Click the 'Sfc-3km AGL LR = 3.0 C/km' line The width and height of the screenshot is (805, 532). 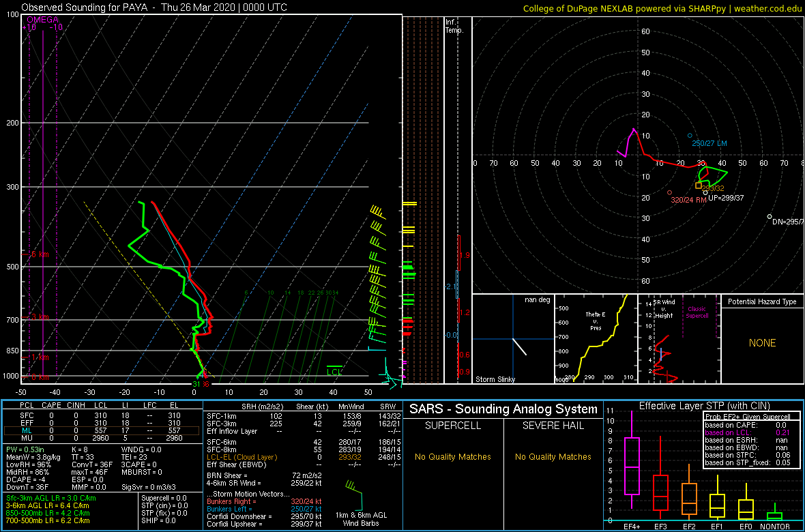(x=51, y=498)
